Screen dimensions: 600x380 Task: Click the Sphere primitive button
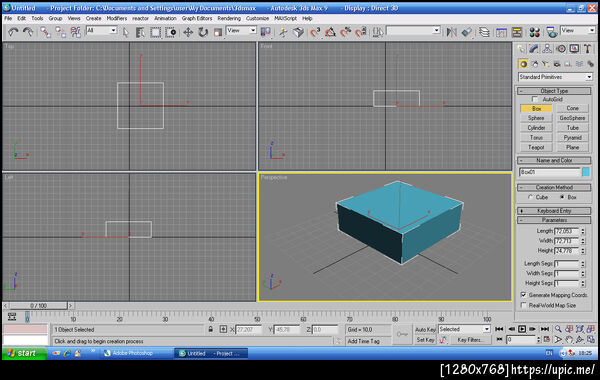pyautogui.click(x=536, y=118)
